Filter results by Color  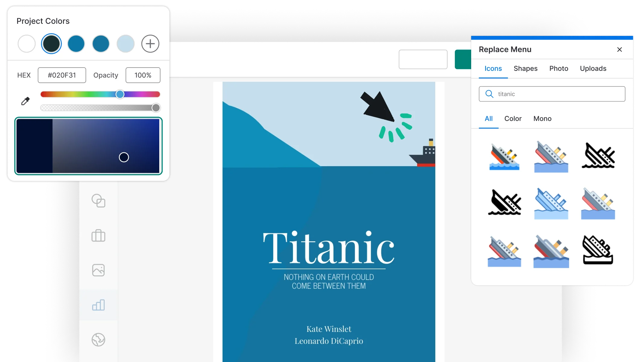point(513,119)
